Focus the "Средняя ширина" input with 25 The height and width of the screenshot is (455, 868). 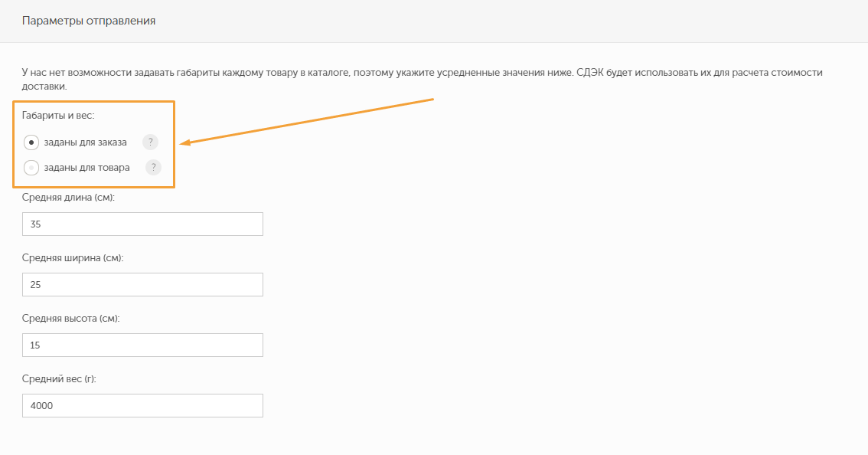point(142,285)
